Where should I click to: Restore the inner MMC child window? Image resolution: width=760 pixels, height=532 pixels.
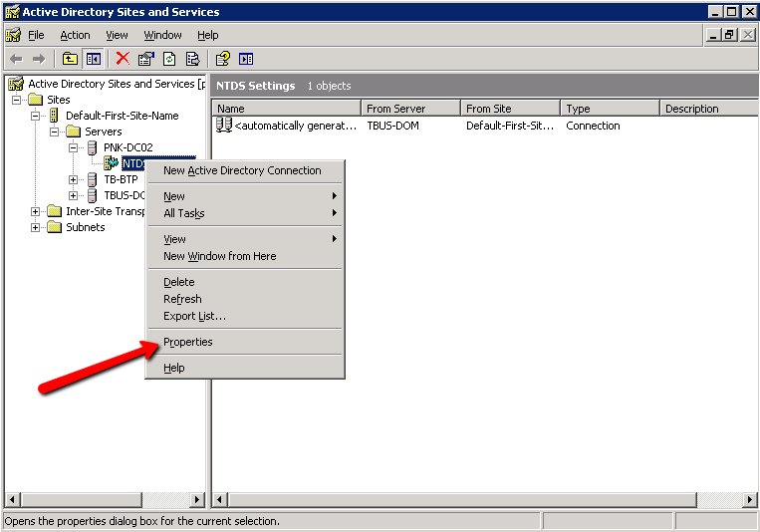click(729, 35)
